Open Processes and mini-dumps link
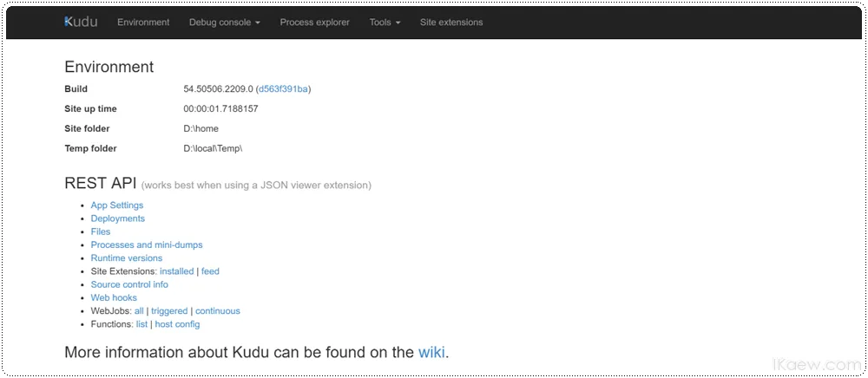 [x=147, y=244]
